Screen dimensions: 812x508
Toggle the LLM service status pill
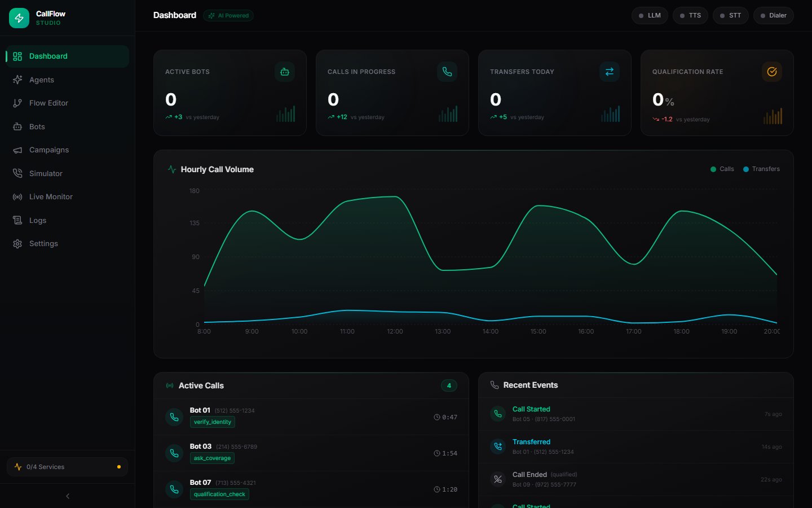coord(650,15)
